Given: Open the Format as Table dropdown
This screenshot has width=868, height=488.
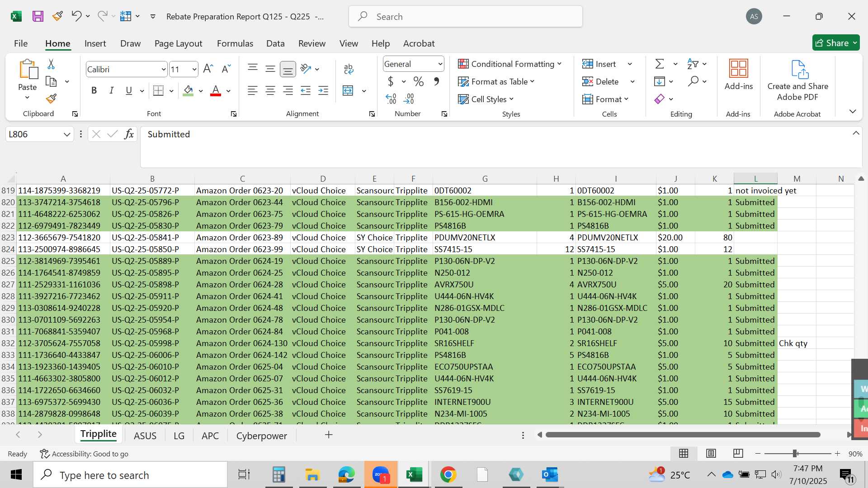Looking at the screenshot, I should point(496,82).
